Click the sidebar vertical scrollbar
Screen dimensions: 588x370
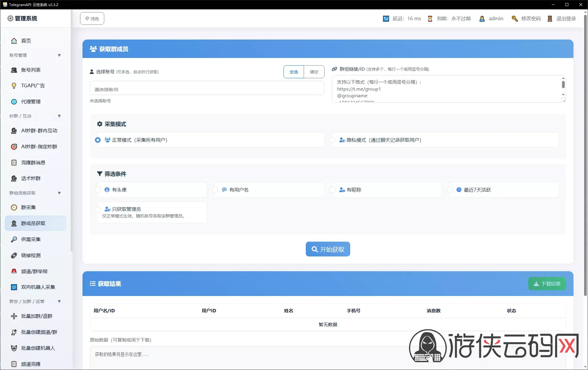coord(72,130)
